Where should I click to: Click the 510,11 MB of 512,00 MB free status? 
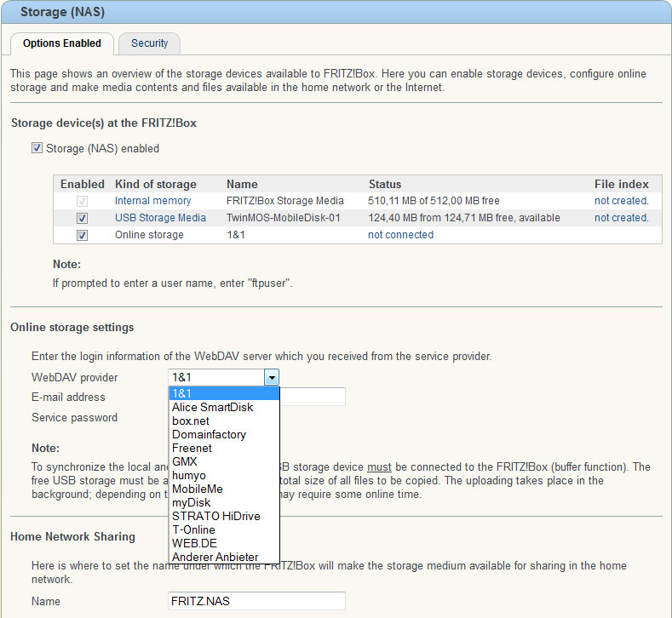pyautogui.click(x=434, y=200)
